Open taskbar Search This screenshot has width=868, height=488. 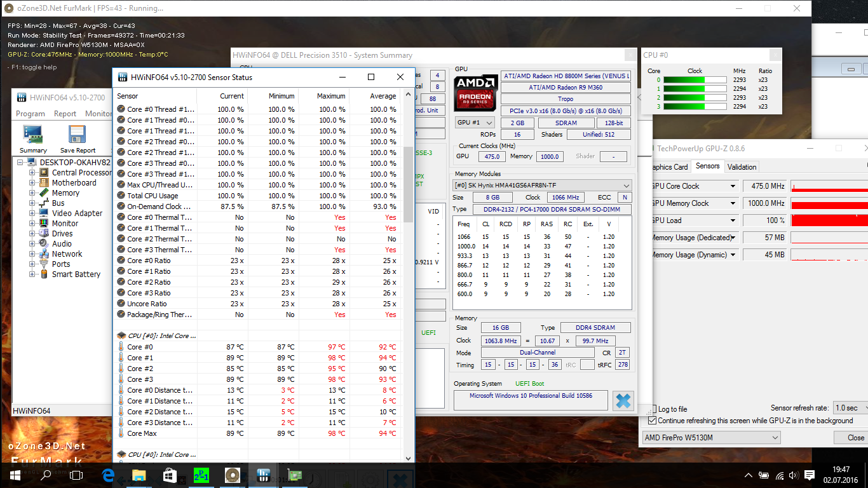(46, 475)
